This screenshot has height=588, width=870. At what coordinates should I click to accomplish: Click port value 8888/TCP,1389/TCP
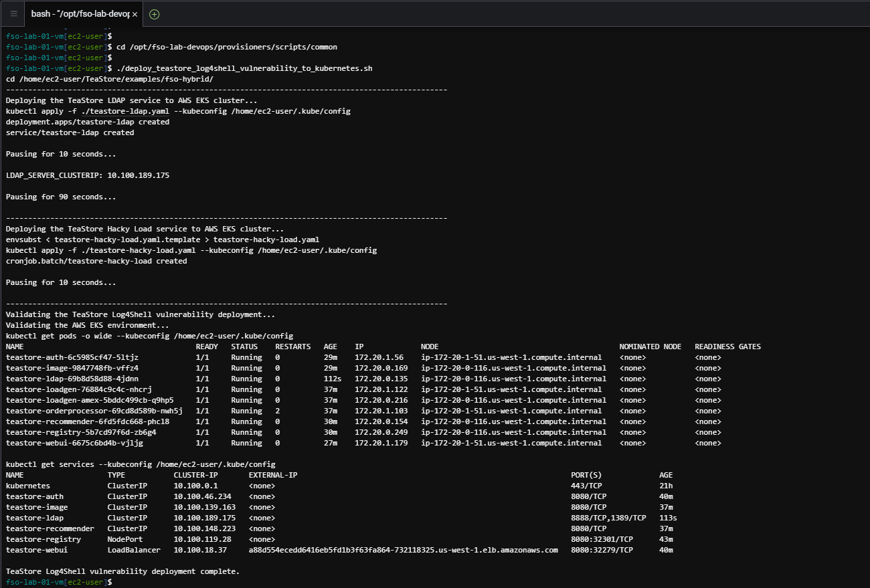click(x=608, y=518)
